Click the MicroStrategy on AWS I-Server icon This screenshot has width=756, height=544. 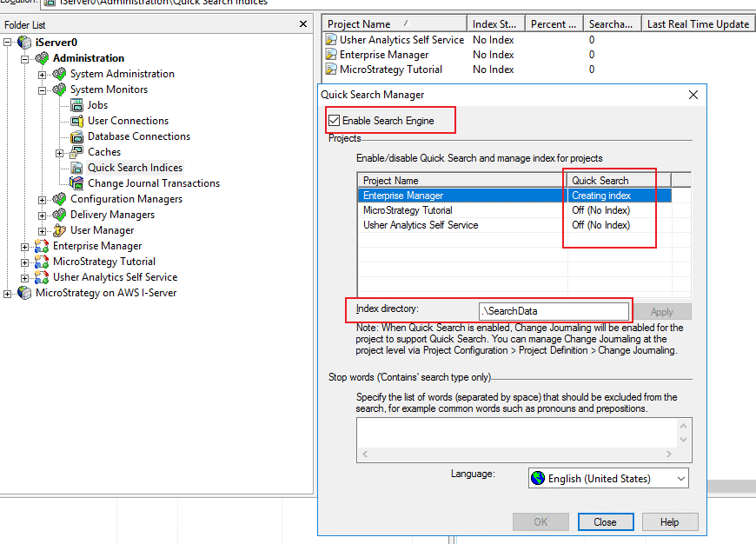coord(24,293)
